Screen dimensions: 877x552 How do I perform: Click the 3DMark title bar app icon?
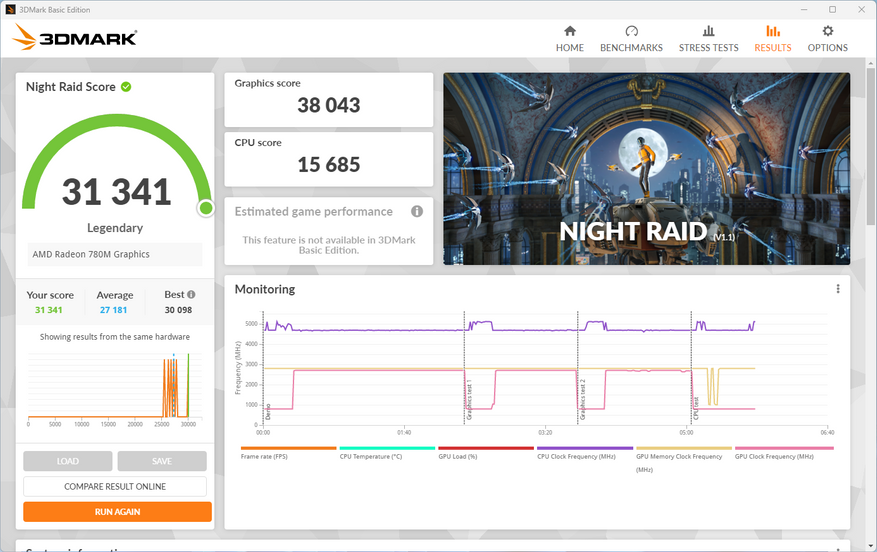10,10
